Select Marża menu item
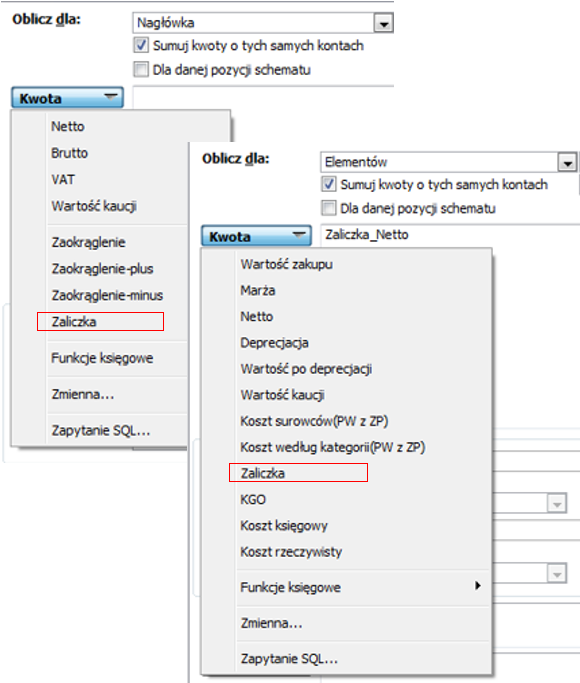Screen dimensions: 580x683 point(258,290)
